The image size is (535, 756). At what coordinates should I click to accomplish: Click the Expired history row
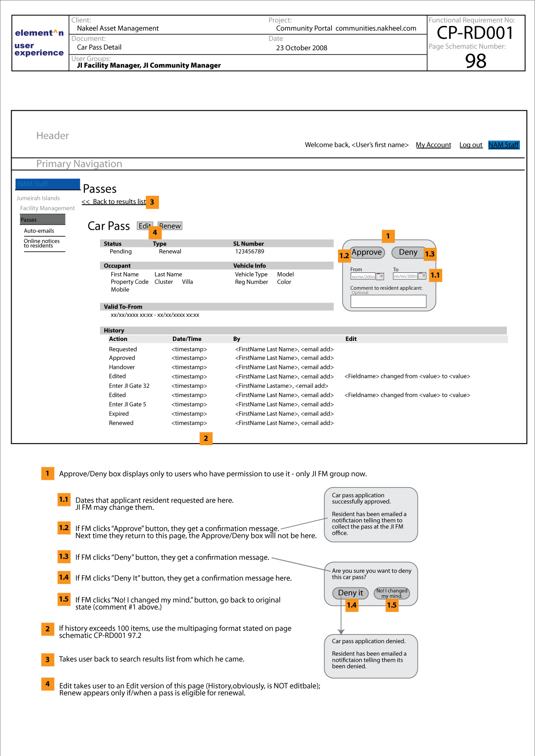221,414
